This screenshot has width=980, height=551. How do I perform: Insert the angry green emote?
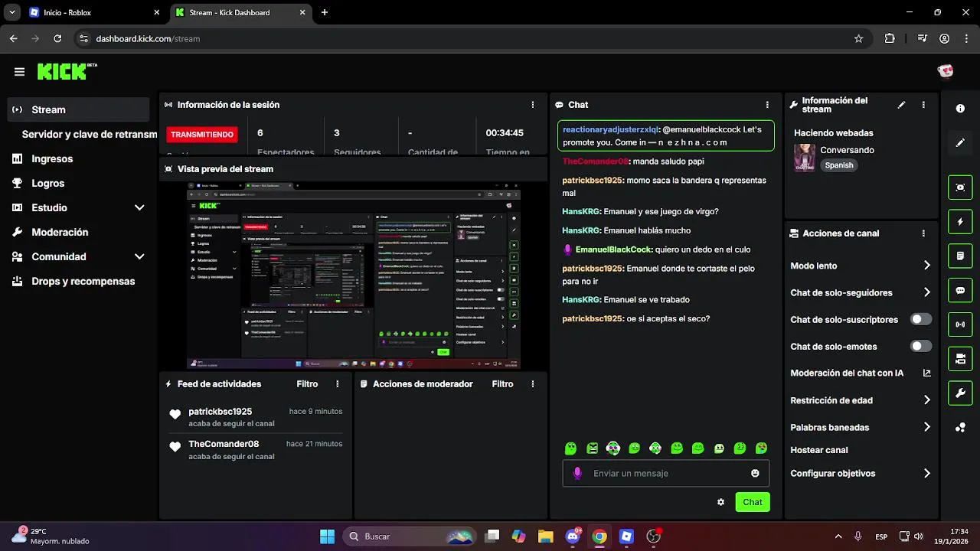(x=592, y=448)
